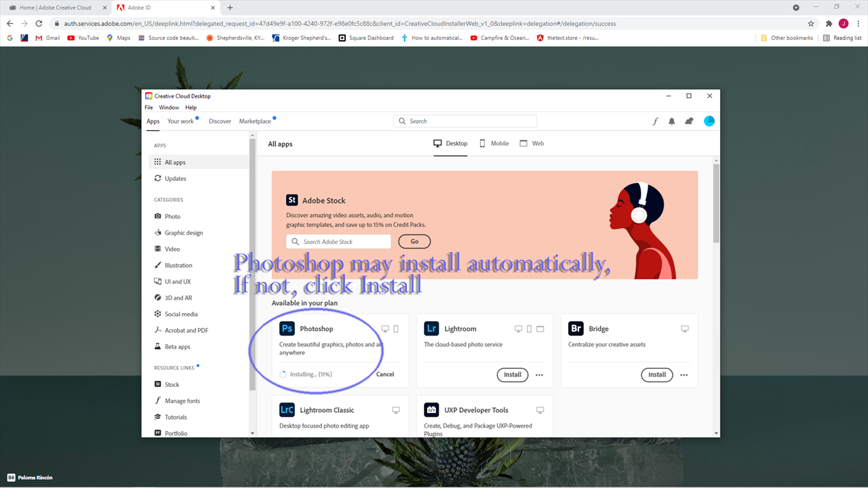Open more options for Bridge
This screenshot has height=488, width=868.
click(684, 375)
